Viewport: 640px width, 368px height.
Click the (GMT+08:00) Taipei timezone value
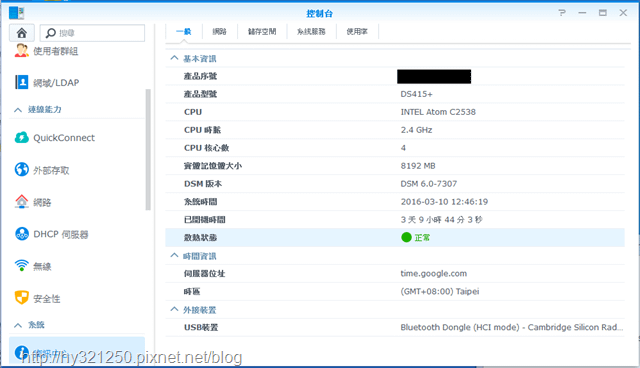(x=440, y=291)
